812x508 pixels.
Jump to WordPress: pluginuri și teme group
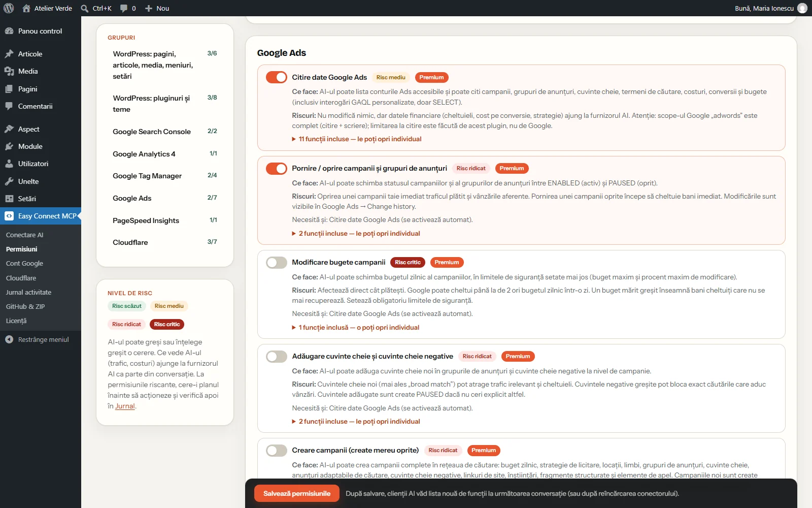(165, 103)
